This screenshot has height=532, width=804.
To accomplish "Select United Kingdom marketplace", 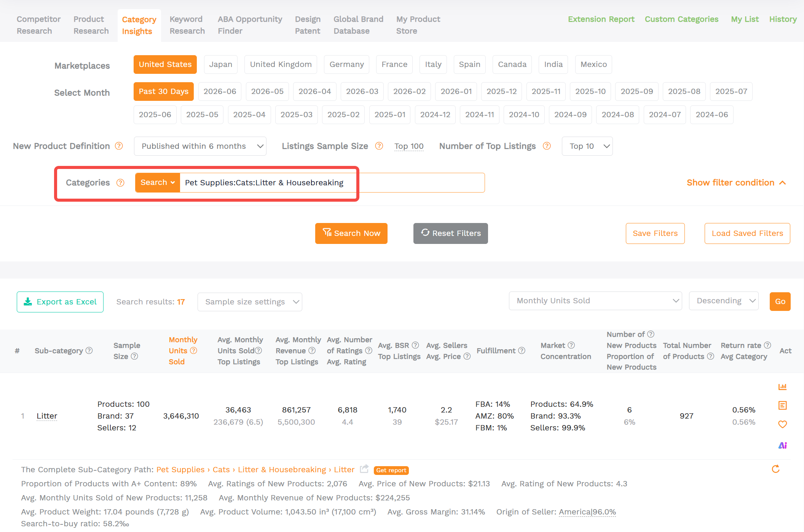I will point(281,64).
